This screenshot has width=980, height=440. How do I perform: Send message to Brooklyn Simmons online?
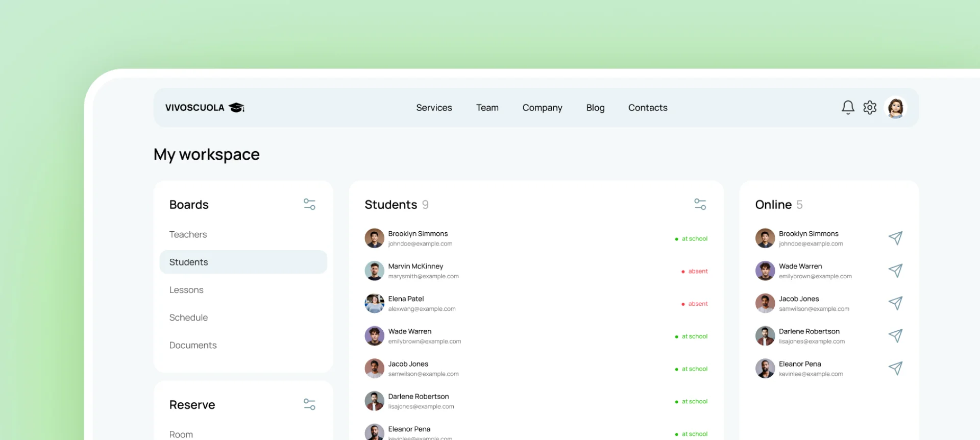(895, 238)
